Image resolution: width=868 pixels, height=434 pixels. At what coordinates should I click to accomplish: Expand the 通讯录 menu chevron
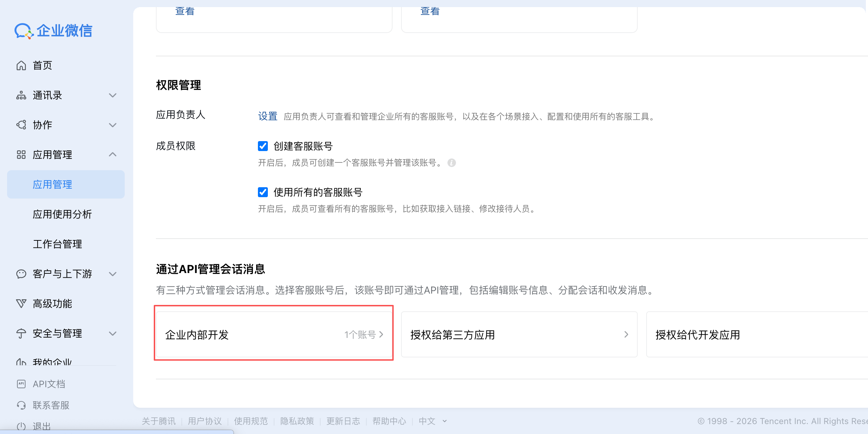(x=113, y=95)
